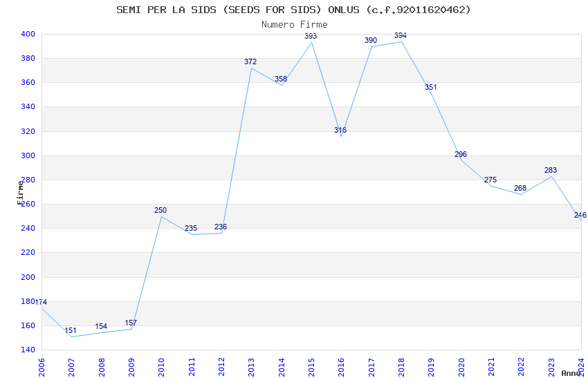Screen dimensions: 588x380
Task: Select data label 316 for year 2016
Action: pos(340,130)
